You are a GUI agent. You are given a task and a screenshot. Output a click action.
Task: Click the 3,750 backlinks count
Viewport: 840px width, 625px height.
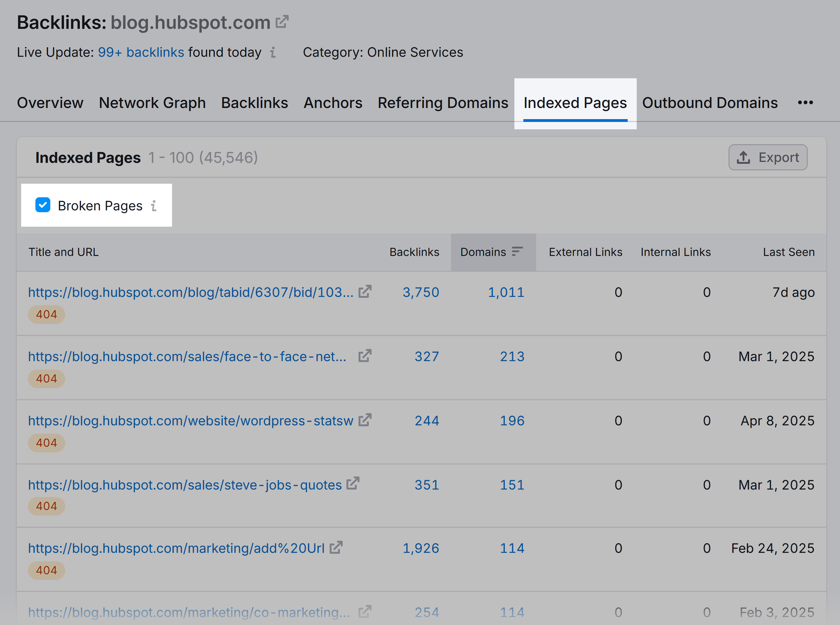pos(421,292)
